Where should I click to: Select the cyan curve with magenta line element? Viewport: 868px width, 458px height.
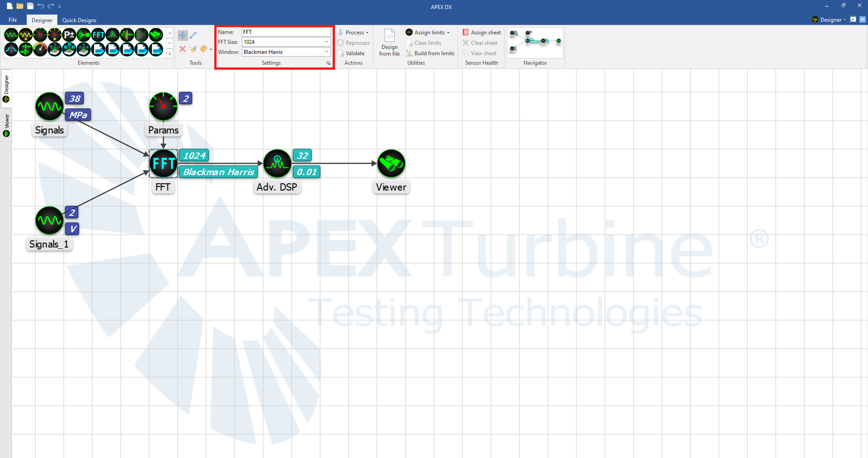[x=11, y=49]
